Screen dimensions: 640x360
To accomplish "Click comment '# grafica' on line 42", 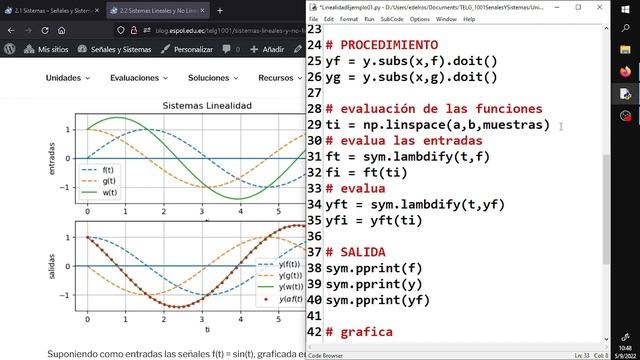I will coord(359,332).
